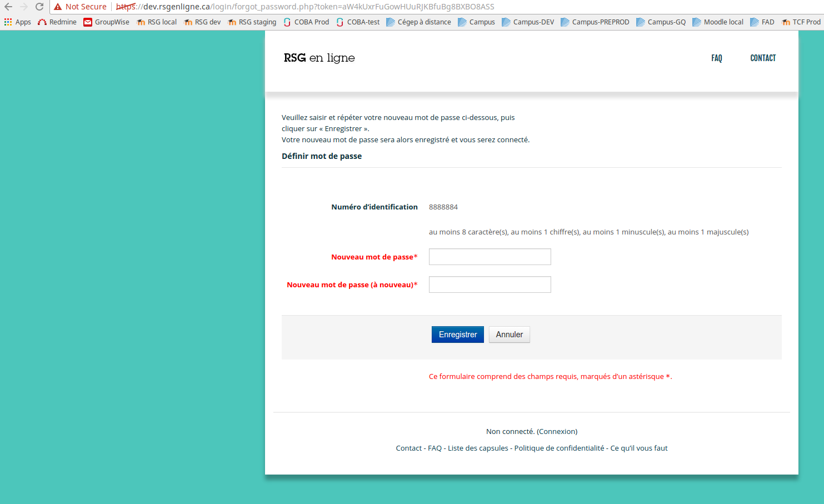This screenshot has height=504, width=824.
Task: Focus the password confirmation (à nouveau) field
Action: (x=490, y=285)
